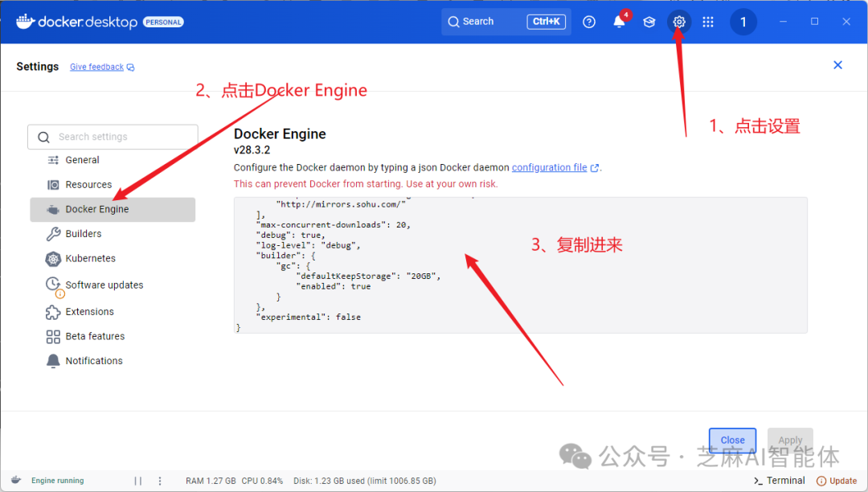Click the Notifications bell sidebar icon
This screenshot has height=492, width=868.
(53, 361)
